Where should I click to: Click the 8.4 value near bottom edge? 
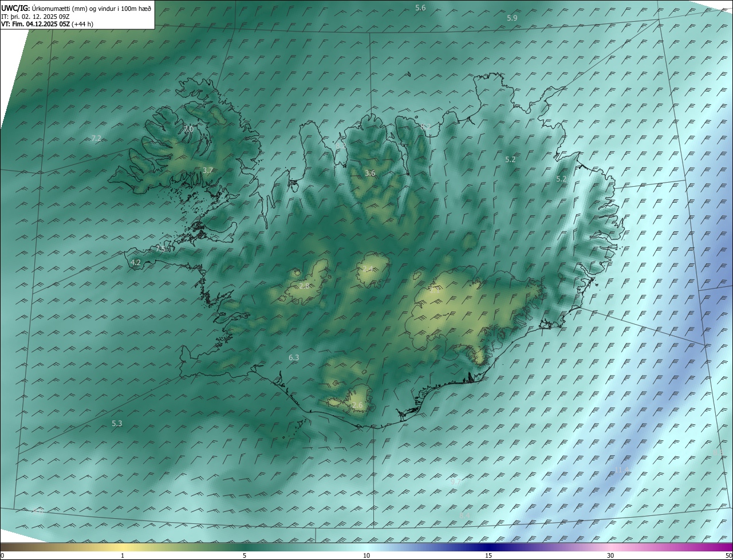tap(464, 515)
